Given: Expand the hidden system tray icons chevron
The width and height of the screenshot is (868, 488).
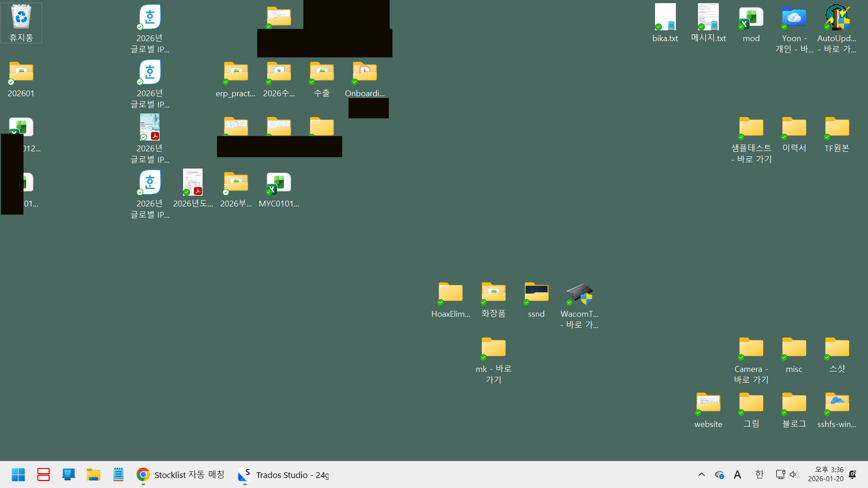Looking at the screenshot, I should coord(701,474).
